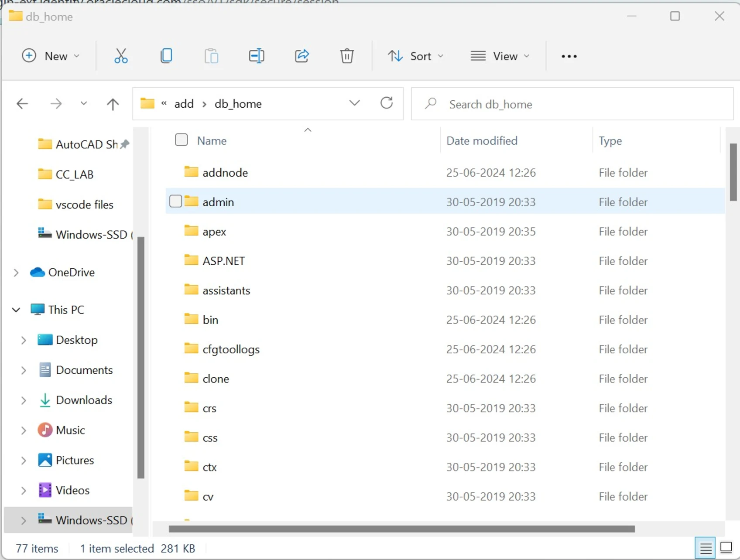Select all items via Name header checkbox
The height and width of the screenshot is (560, 740).
181,140
